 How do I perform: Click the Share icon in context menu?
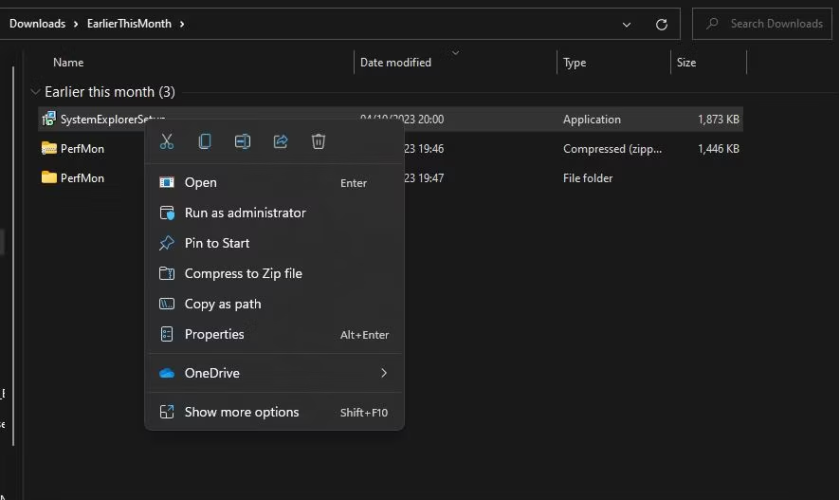click(280, 142)
